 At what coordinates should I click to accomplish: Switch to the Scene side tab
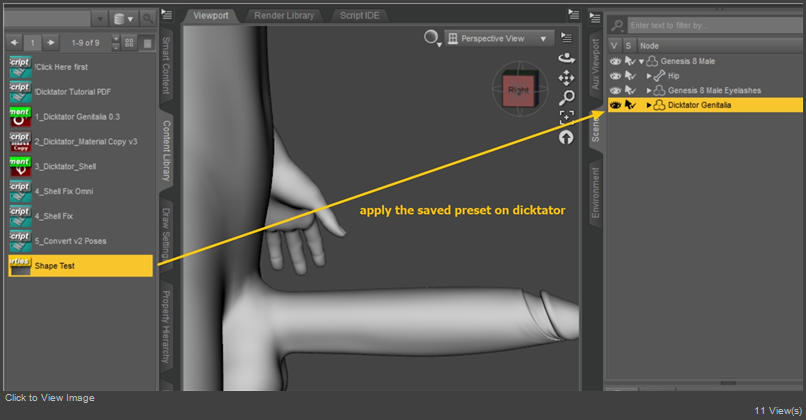click(x=595, y=130)
